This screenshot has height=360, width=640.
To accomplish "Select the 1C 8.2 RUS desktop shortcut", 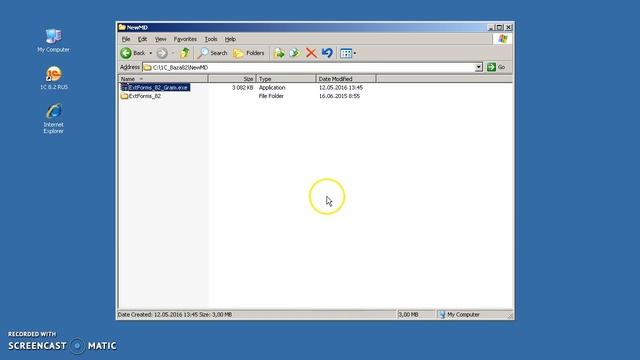I will [x=53, y=78].
